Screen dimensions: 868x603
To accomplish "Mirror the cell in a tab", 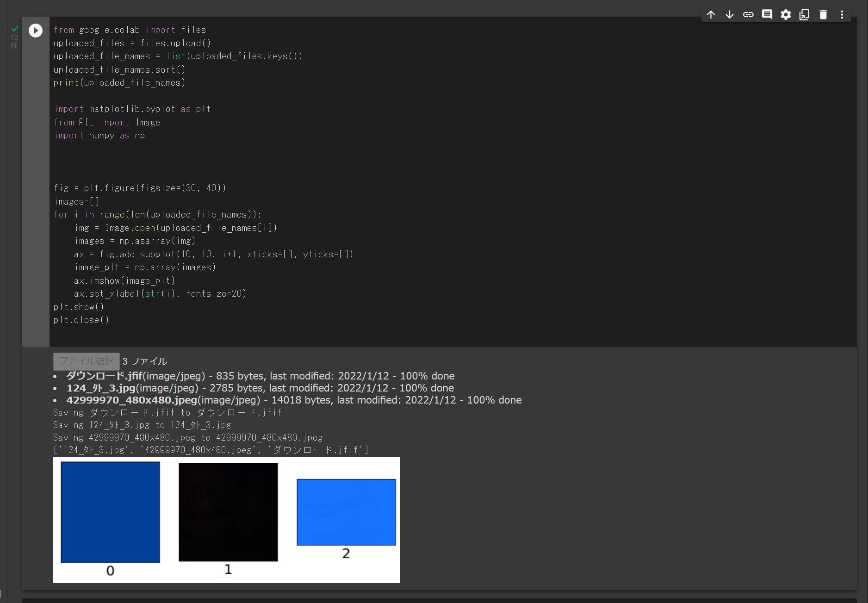I will (x=804, y=14).
